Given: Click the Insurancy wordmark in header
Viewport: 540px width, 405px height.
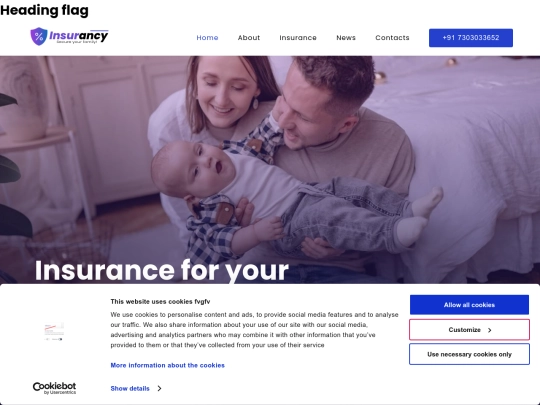Looking at the screenshot, I should (x=79, y=36).
